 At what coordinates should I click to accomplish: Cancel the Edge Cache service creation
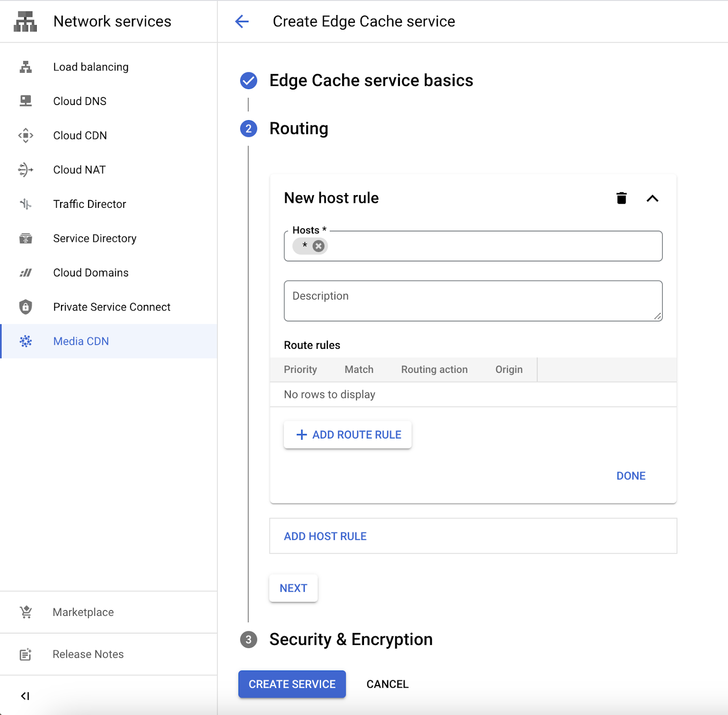(387, 684)
